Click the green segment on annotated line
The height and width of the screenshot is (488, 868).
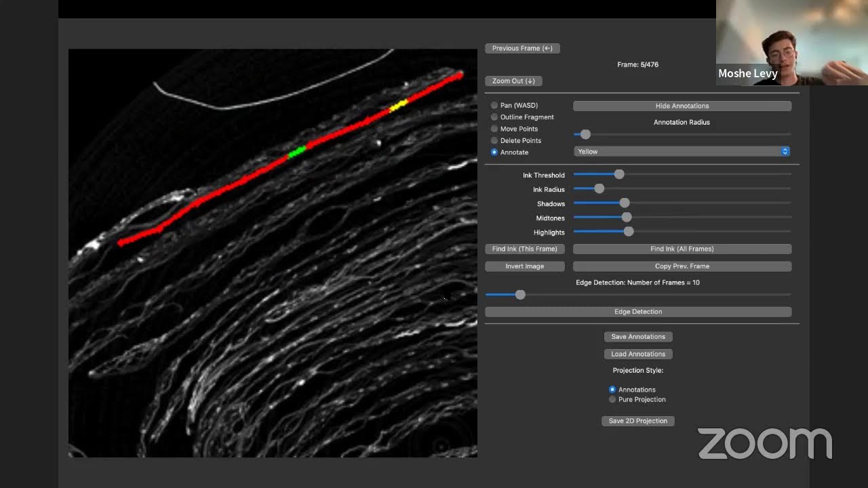297,152
